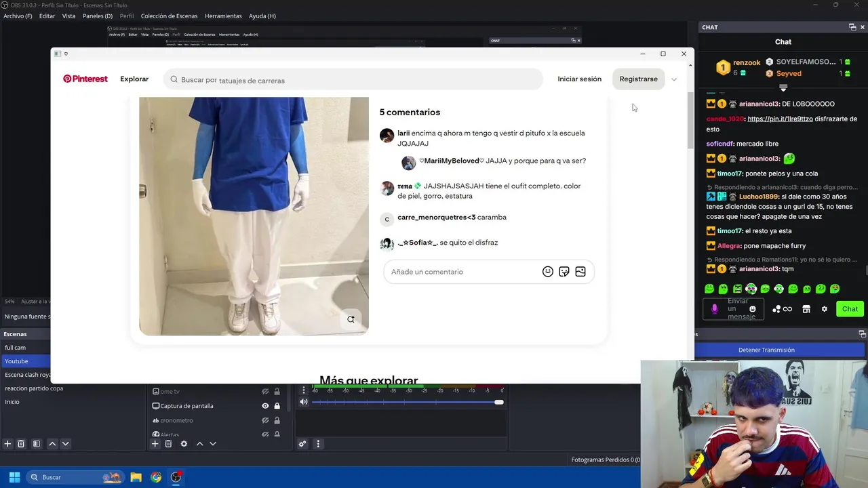Open the sticker picker in Pinterest comment box
Screen dimensions: 868x488
(564, 272)
